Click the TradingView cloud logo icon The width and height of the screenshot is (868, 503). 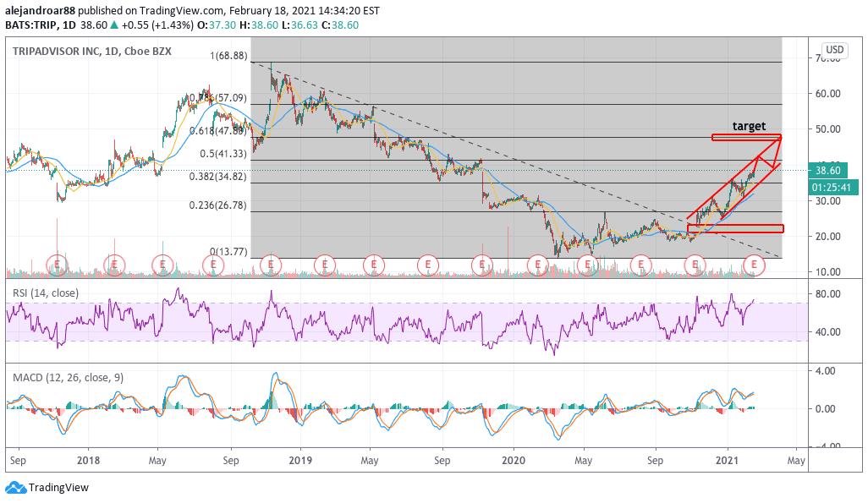point(15,488)
